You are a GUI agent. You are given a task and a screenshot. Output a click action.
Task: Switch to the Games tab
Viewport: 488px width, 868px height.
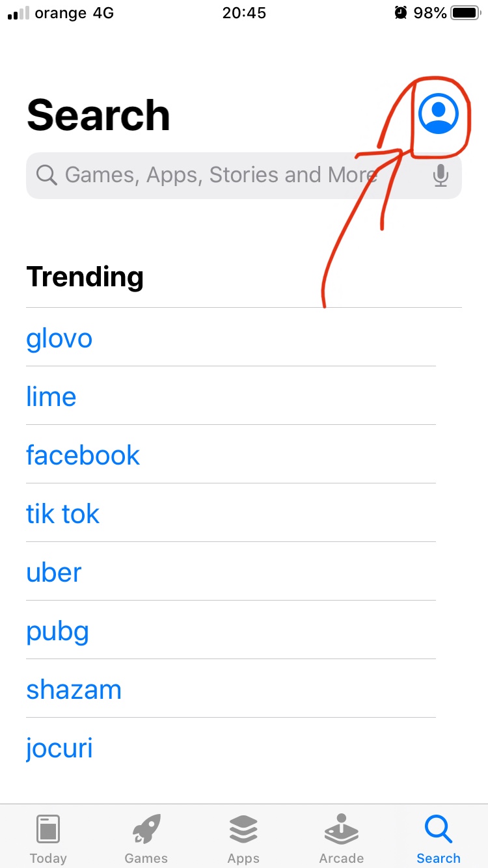(146, 838)
